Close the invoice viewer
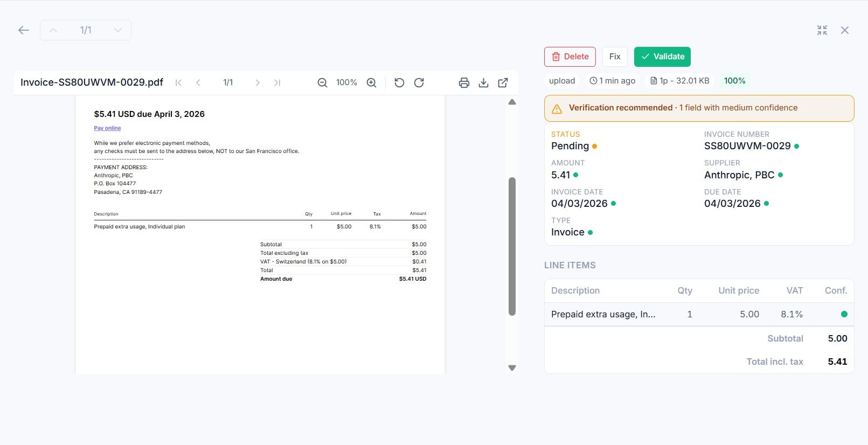 (x=845, y=30)
